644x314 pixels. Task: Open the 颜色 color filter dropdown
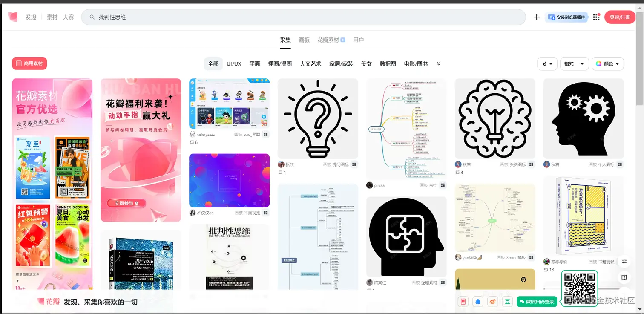(608, 64)
